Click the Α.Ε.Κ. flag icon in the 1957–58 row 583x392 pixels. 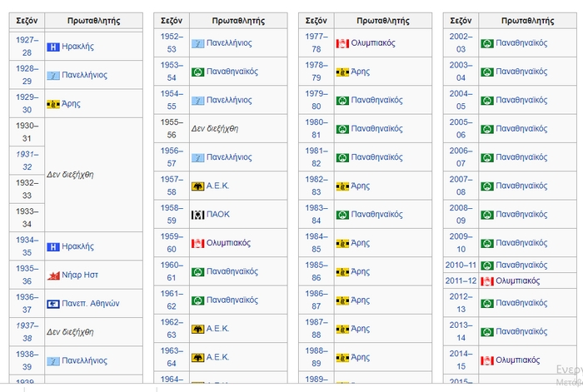pyautogui.click(x=198, y=186)
